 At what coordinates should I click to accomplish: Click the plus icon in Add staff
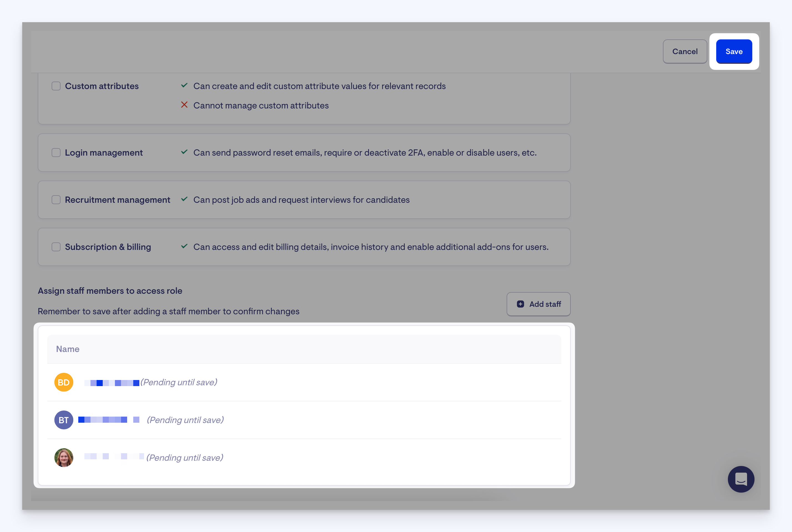[x=521, y=304]
